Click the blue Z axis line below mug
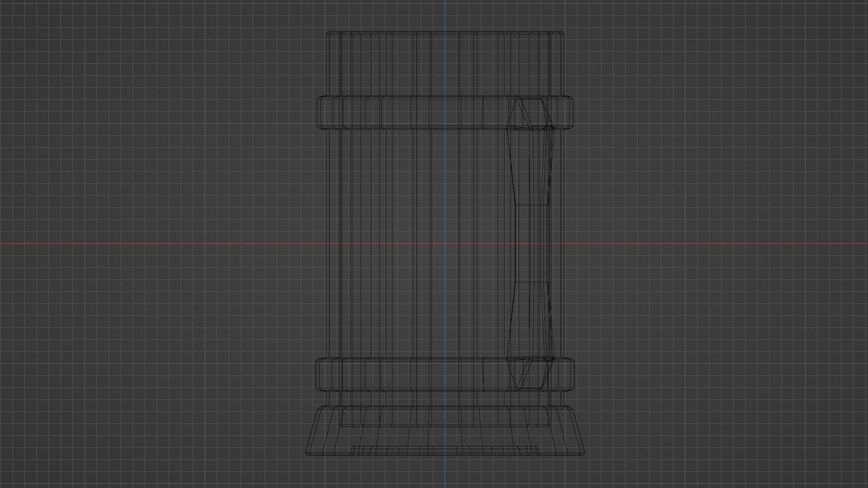This screenshot has width=868, height=488. 445,472
